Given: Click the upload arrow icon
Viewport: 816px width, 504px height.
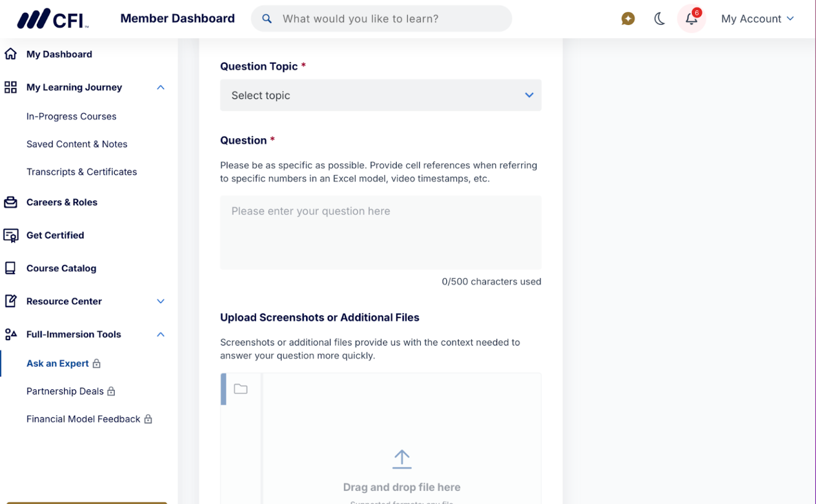Looking at the screenshot, I should 402,459.
